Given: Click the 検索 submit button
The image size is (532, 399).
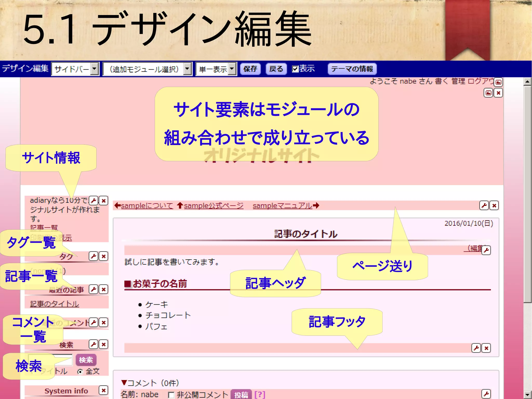Looking at the screenshot, I should (x=86, y=360).
